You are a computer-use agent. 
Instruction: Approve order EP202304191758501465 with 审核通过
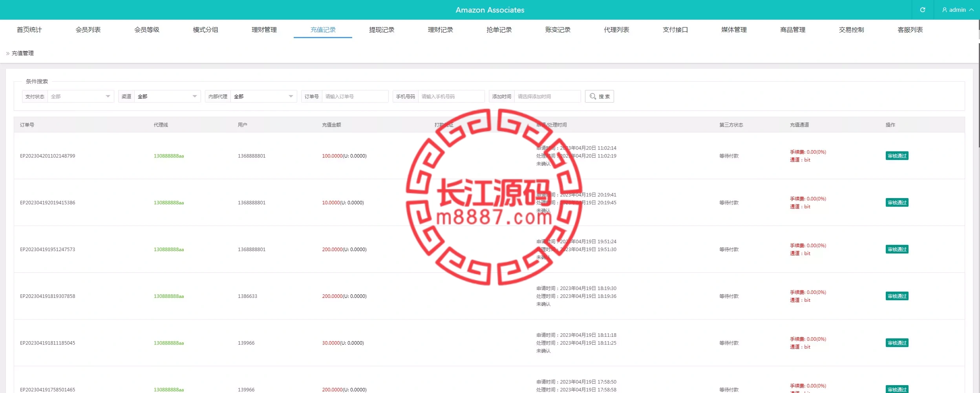coord(897,389)
